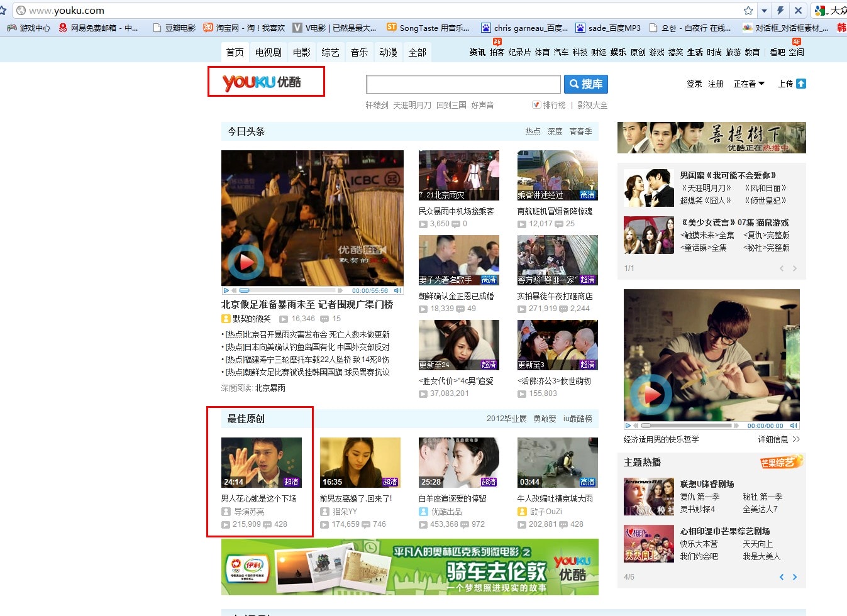Go to previous page of 1/1 recommendations
847x616 pixels.
(782, 268)
